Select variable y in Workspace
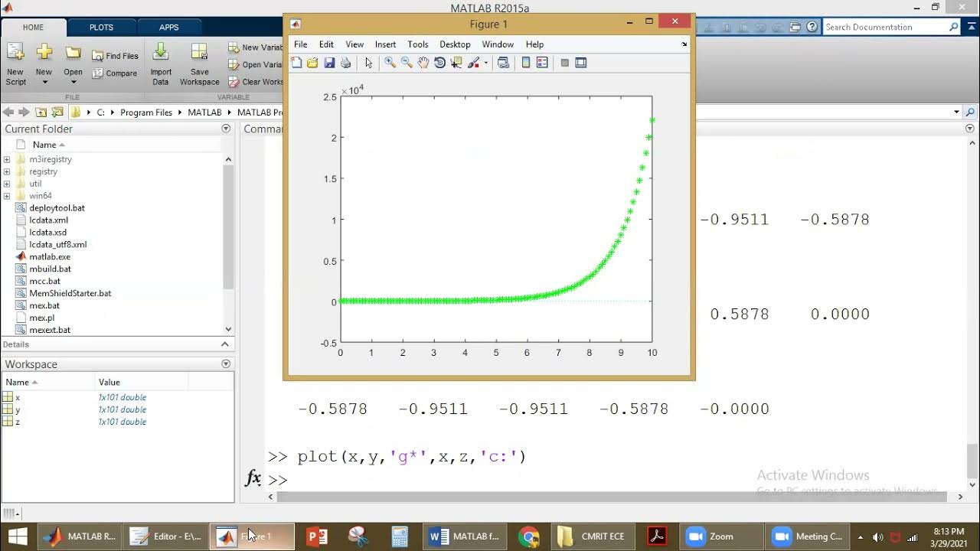Viewport: 980px width, 551px height. coord(18,409)
